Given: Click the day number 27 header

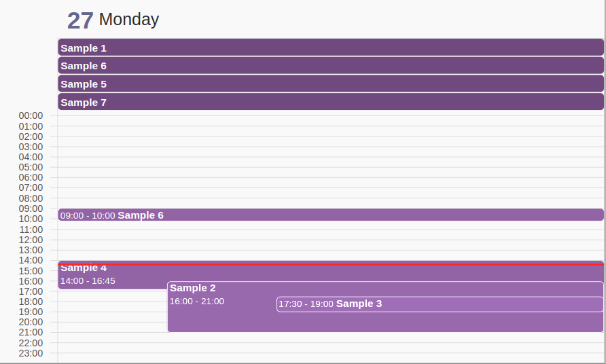Looking at the screenshot, I should tap(80, 20).
